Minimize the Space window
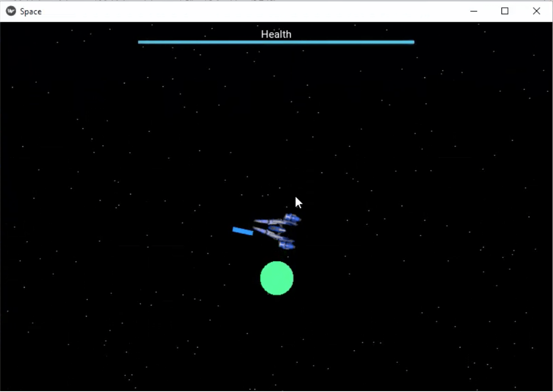 point(474,12)
